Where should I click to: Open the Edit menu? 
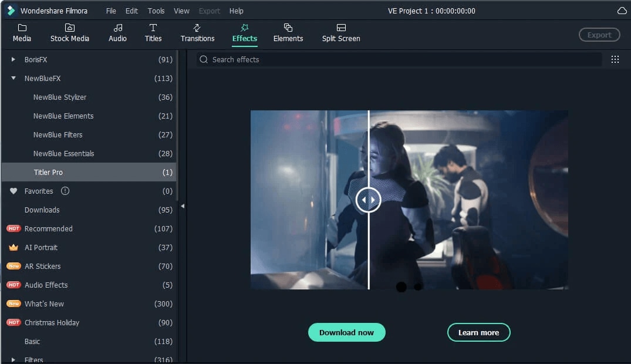point(131,11)
